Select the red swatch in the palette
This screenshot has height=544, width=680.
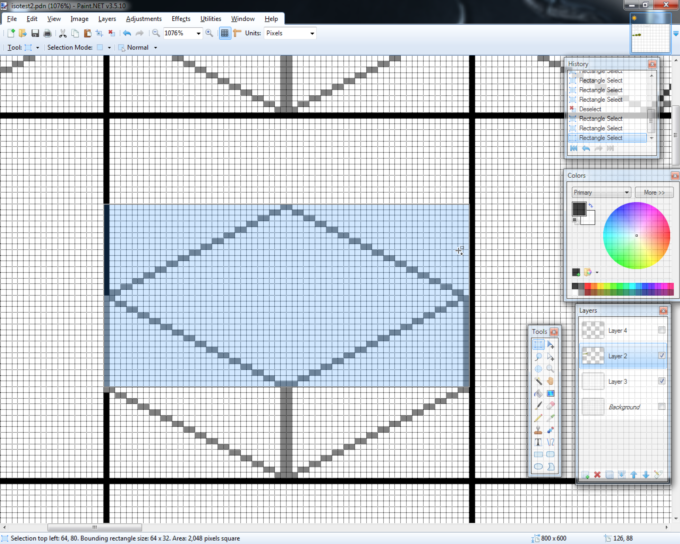click(588, 286)
